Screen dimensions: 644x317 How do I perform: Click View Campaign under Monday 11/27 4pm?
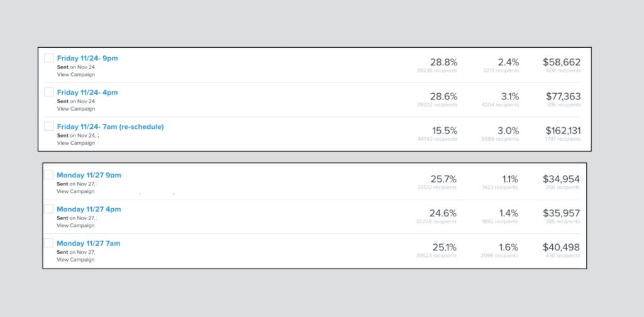click(x=75, y=225)
